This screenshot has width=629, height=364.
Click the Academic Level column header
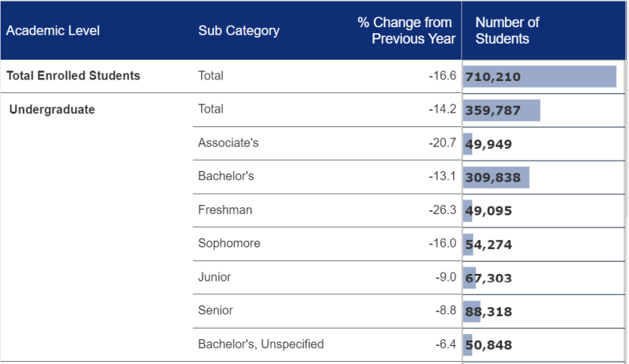(x=53, y=31)
